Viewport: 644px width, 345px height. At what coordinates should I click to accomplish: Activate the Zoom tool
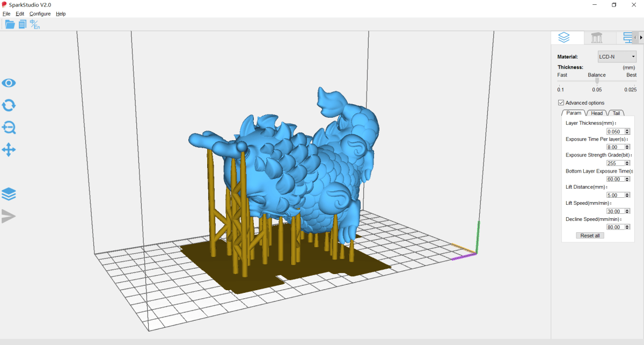click(9, 128)
